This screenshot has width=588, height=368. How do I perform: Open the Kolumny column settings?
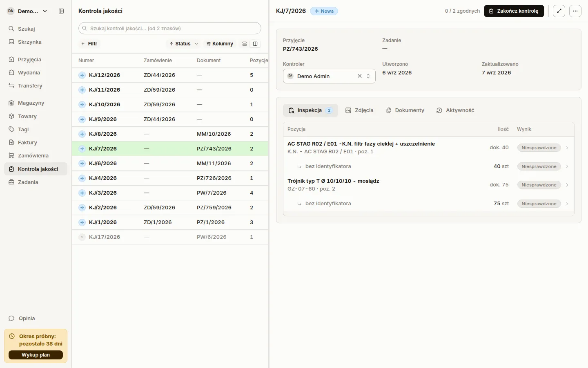pos(220,44)
